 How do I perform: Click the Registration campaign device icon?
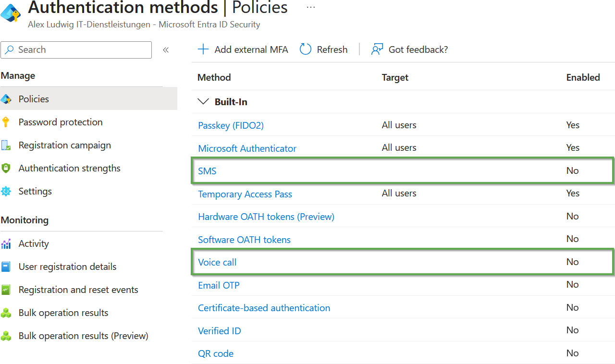point(6,146)
